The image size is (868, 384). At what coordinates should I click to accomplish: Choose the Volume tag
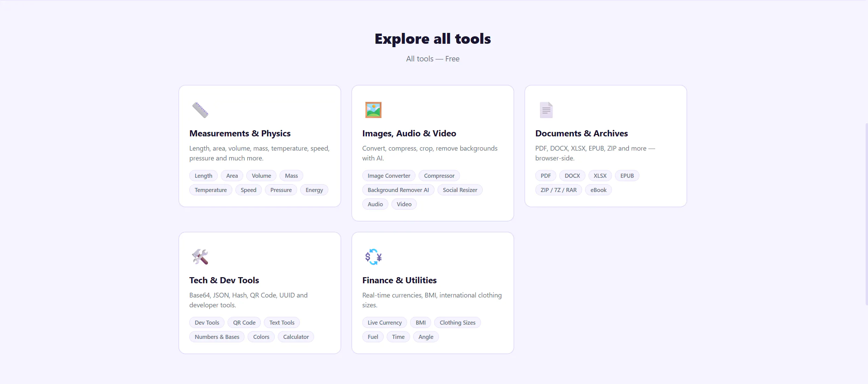(x=261, y=176)
